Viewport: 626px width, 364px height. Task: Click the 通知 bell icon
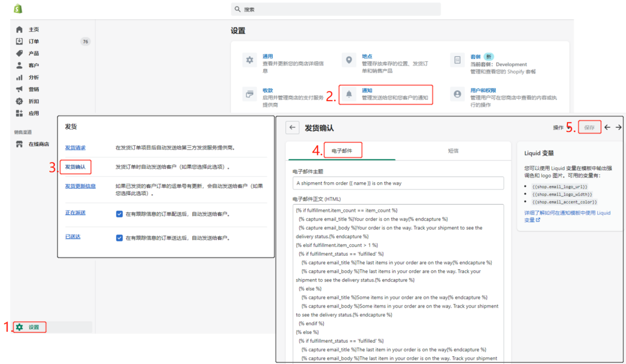[349, 94]
